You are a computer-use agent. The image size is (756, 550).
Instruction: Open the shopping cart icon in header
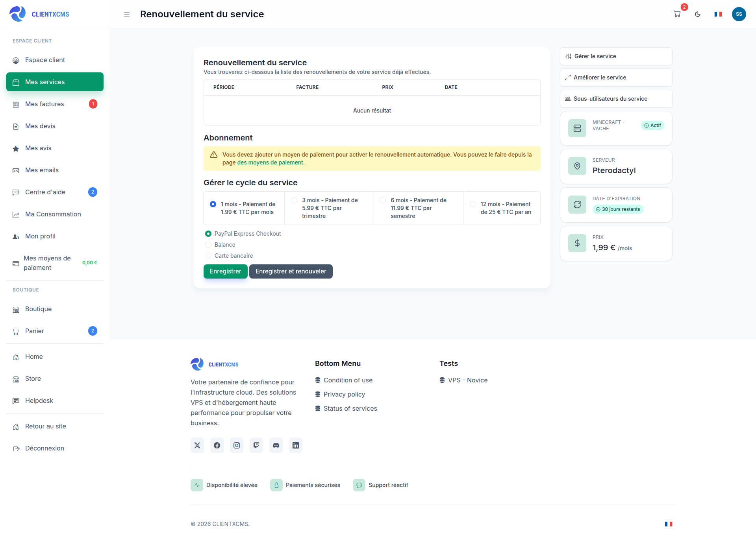[677, 14]
